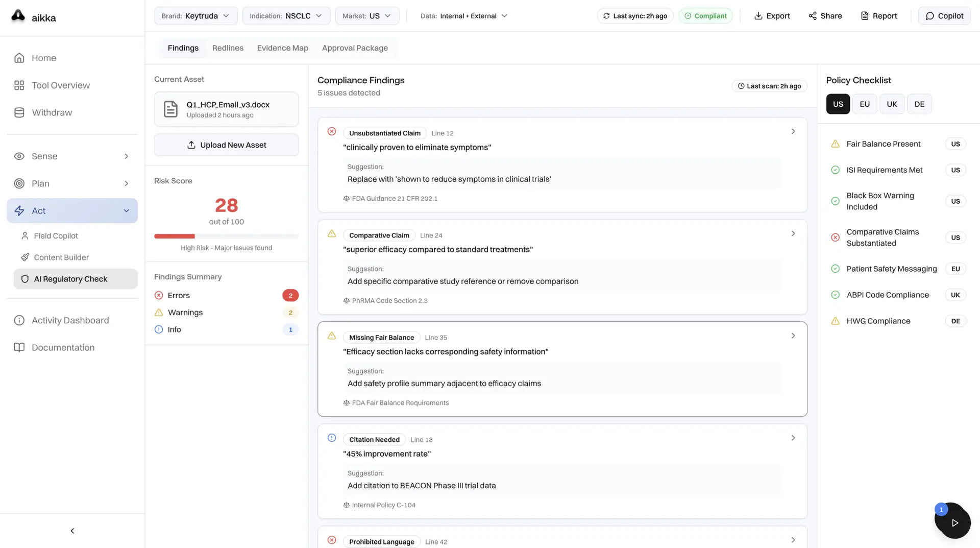Click the aikka logo icon
980x548 pixels.
(18, 16)
